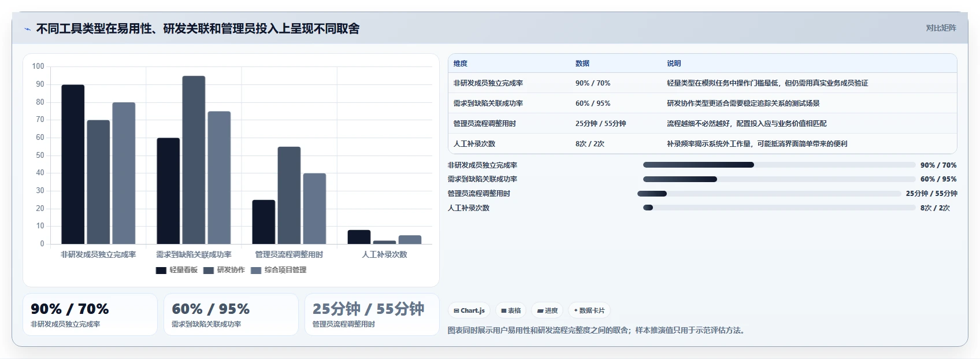Click the note starting 研发协作类型更适合
This screenshot has height=359, width=980.
click(743, 103)
